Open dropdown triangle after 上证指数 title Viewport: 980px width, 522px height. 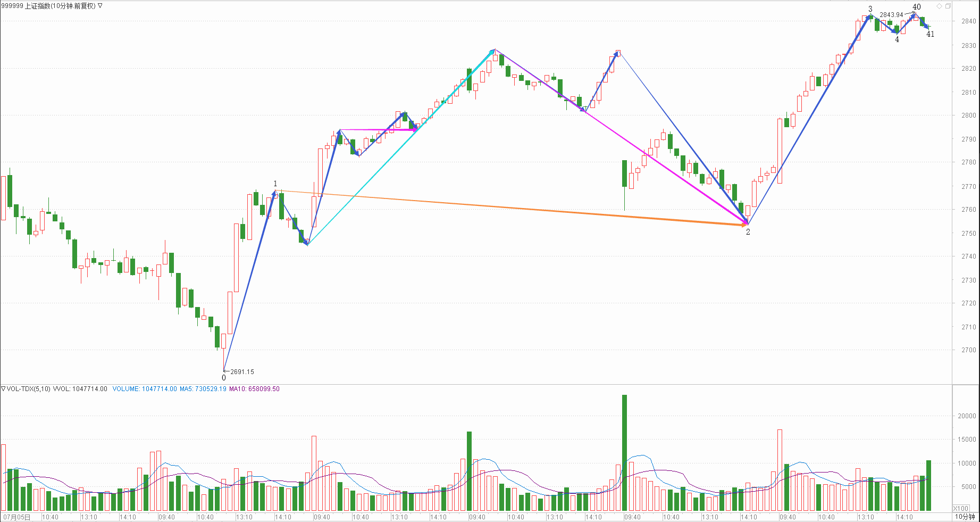[100, 6]
